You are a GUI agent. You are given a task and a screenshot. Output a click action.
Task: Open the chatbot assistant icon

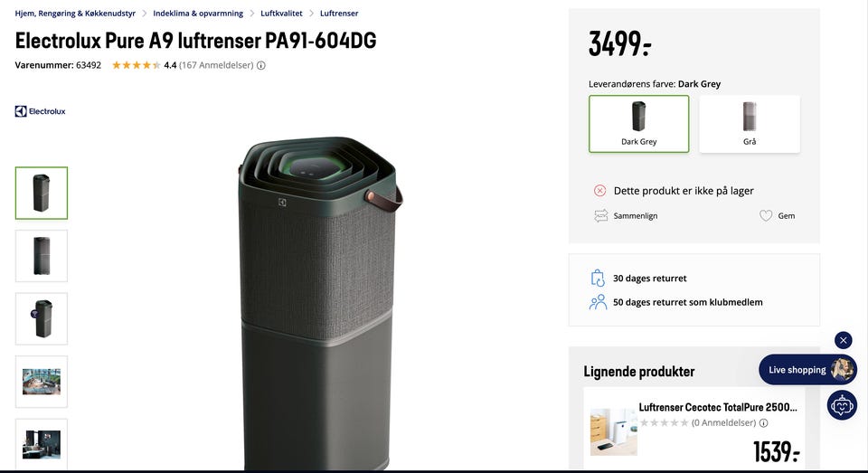[x=842, y=405]
